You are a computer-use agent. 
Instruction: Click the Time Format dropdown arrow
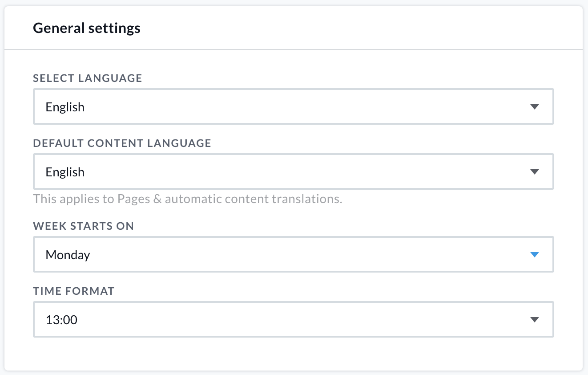pyautogui.click(x=535, y=320)
